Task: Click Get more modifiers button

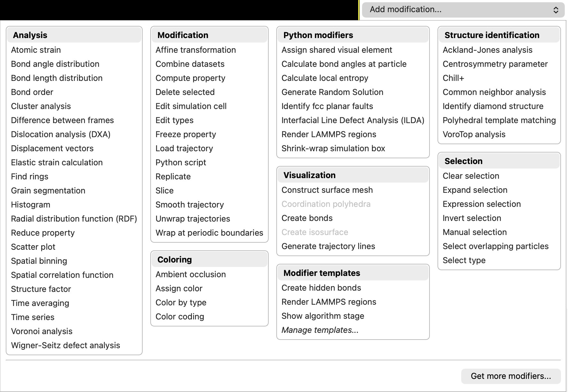Action: (511, 376)
